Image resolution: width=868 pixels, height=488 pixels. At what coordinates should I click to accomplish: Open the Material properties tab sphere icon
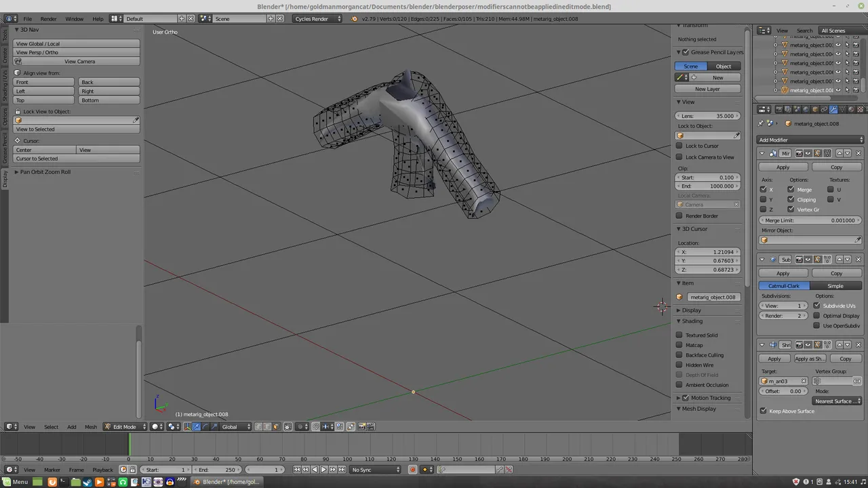[x=851, y=109]
